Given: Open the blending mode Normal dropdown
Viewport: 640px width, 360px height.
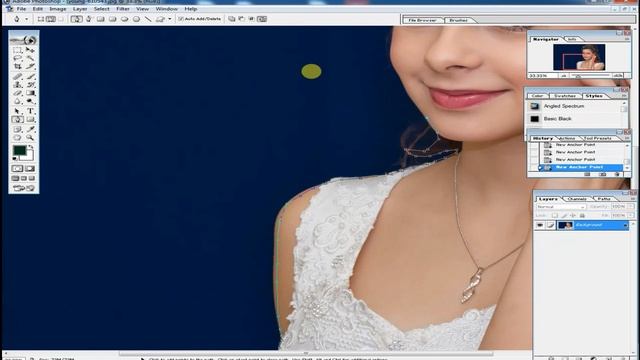Looking at the screenshot, I should point(561,207).
